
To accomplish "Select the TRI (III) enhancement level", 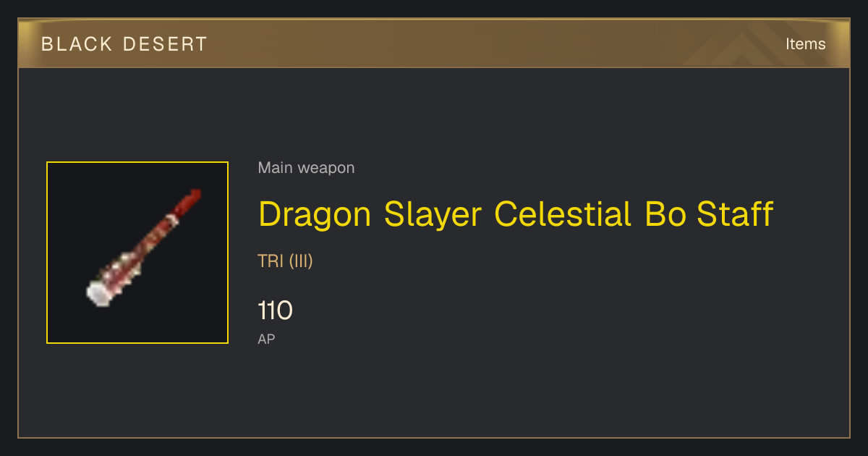I will [x=285, y=261].
